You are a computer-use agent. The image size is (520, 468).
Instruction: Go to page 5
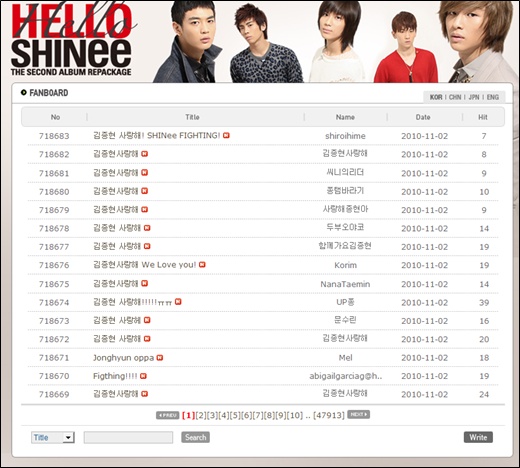[235, 415]
